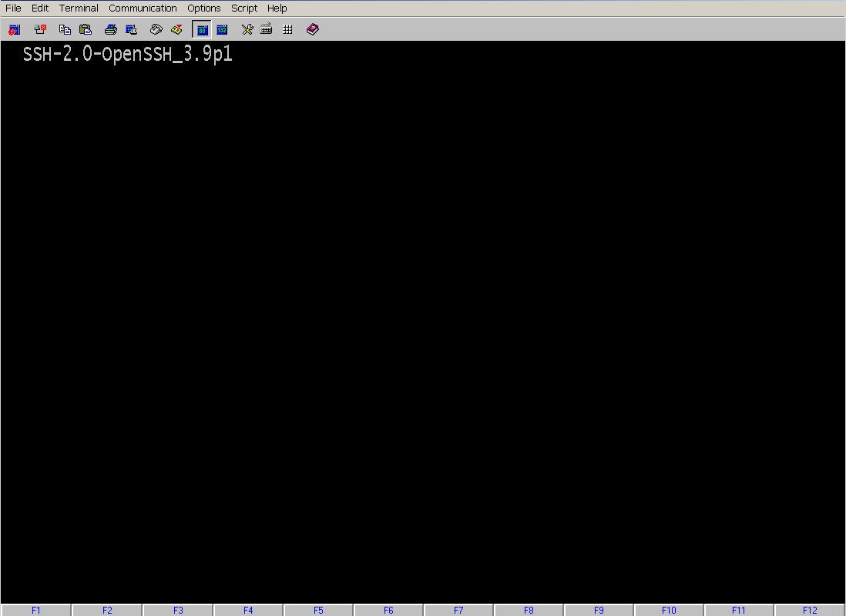
Task: Open the Edit menu
Action: (x=40, y=8)
